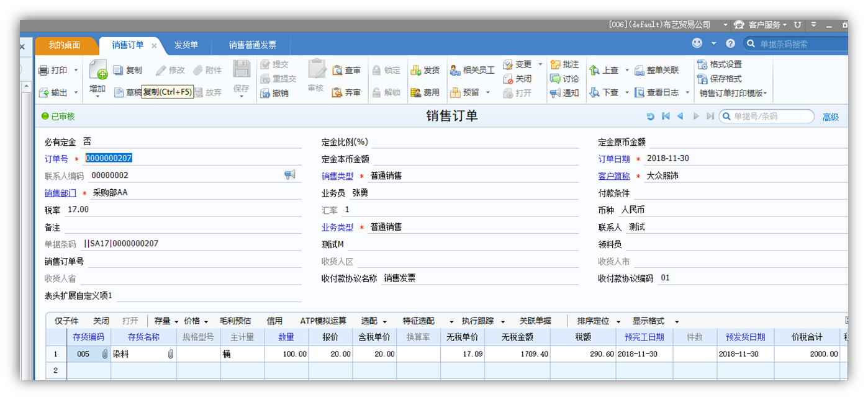Click the paperclip icon next to 005
Screen dimensions: 868x400
point(104,354)
